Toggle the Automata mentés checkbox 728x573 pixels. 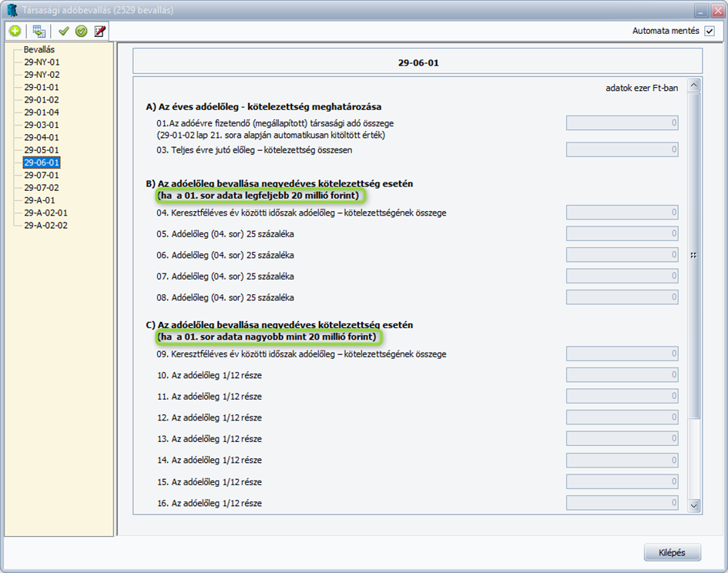(710, 31)
